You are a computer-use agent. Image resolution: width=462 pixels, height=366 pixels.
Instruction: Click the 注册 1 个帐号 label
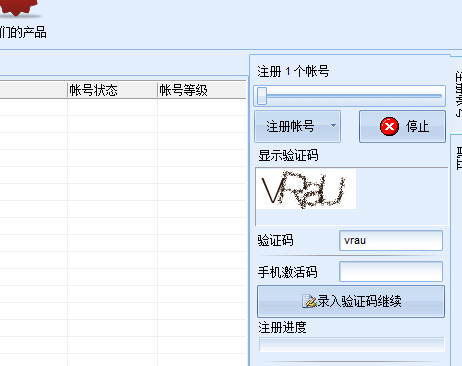[x=293, y=71]
